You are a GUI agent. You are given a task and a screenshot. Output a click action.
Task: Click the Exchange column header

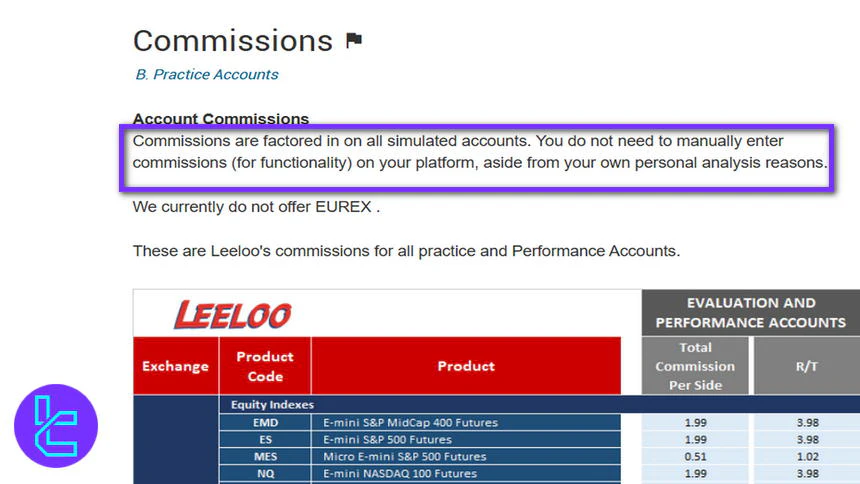click(175, 366)
